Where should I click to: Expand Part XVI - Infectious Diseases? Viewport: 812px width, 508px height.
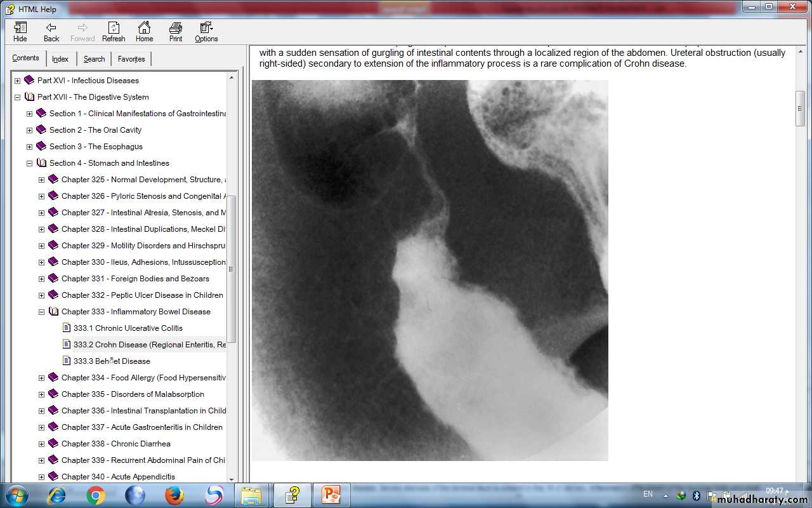tap(18, 81)
